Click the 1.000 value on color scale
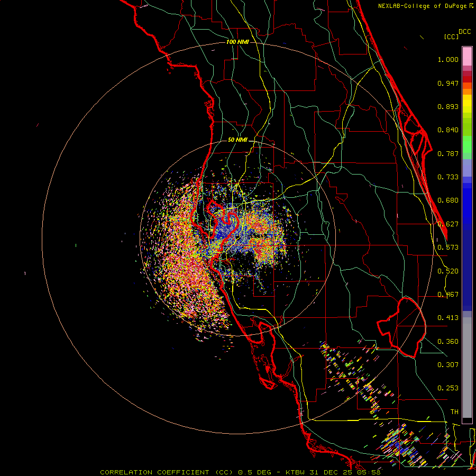Screen dimensions: 476x476 (x=448, y=59)
